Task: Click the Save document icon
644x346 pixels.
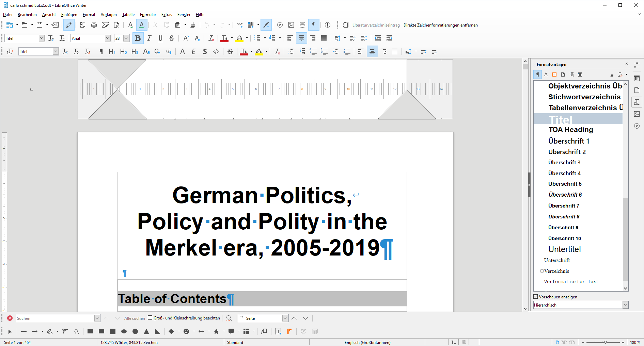Action: [x=40, y=25]
